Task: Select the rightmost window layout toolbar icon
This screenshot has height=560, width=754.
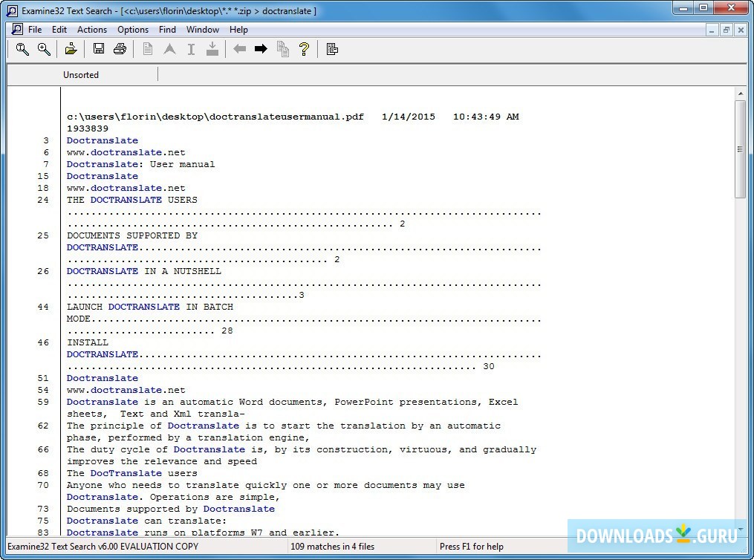Action: [x=332, y=49]
